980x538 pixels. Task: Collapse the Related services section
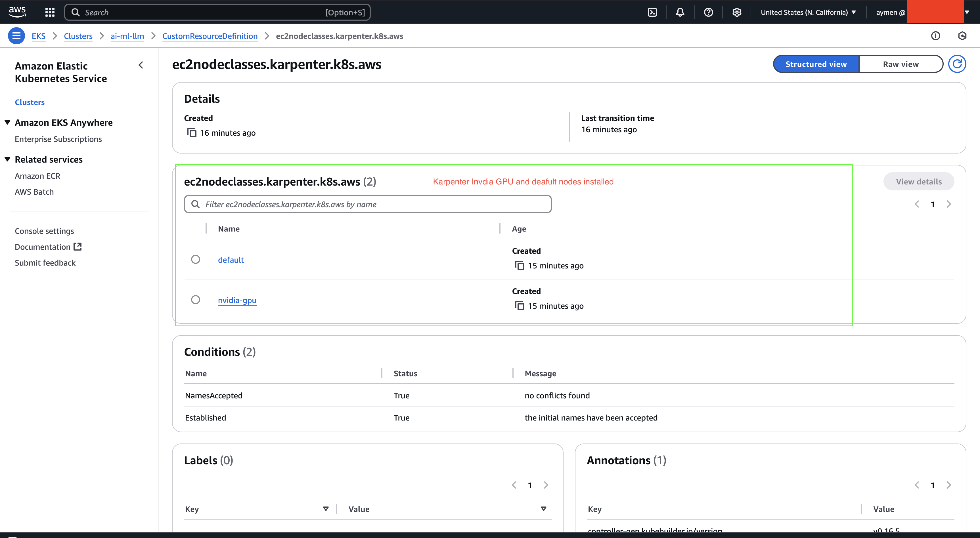pyautogui.click(x=7, y=159)
